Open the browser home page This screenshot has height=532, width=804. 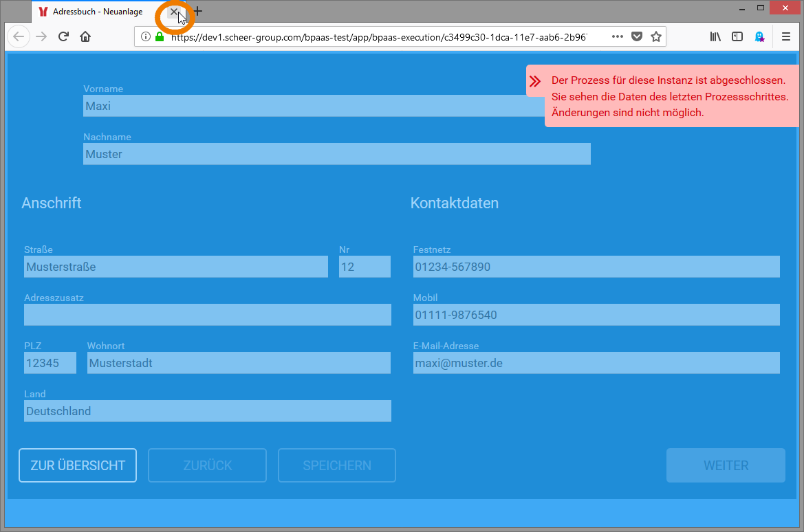pyautogui.click(x=86, y=37)
